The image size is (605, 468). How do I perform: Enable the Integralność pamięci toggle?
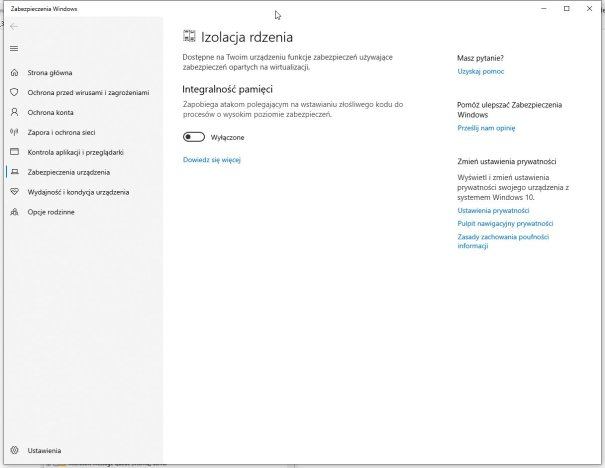[194, 137]
